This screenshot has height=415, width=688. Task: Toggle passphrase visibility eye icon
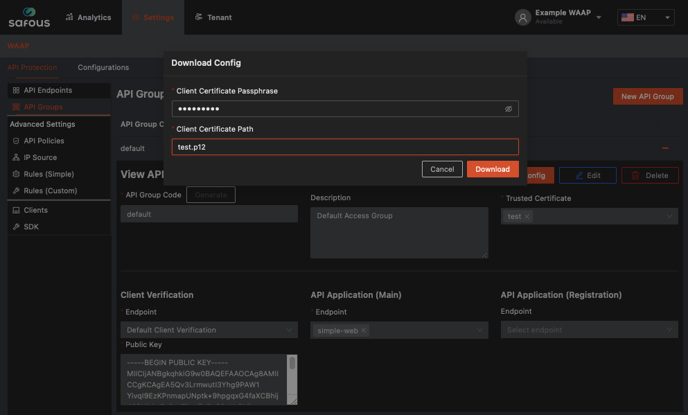tap(508, 109)
